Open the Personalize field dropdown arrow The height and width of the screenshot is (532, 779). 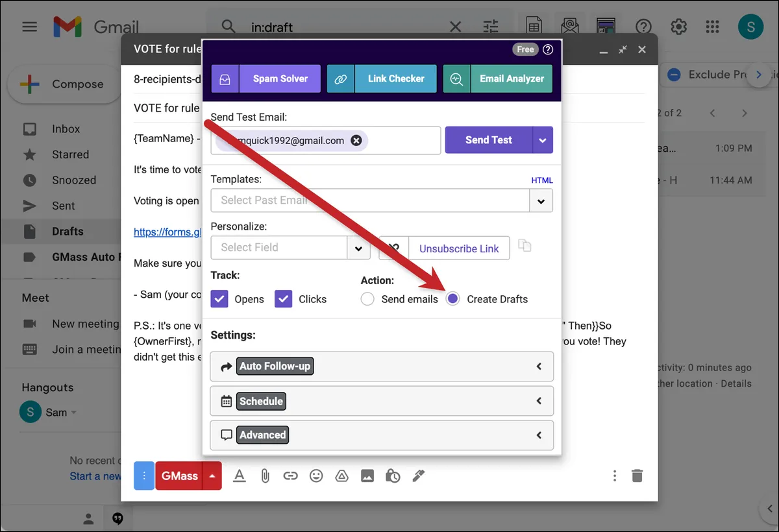pyautogui.click(x=358, y=248)
